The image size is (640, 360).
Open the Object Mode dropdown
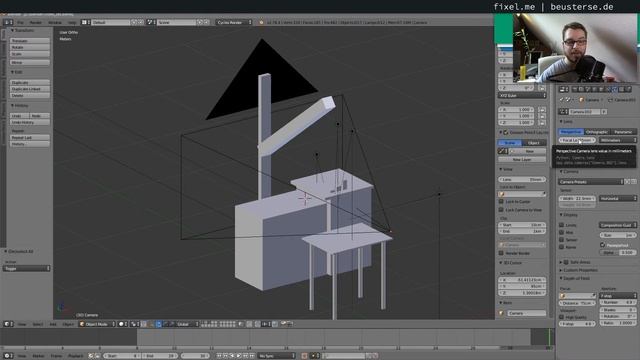(x=97, y=324)
